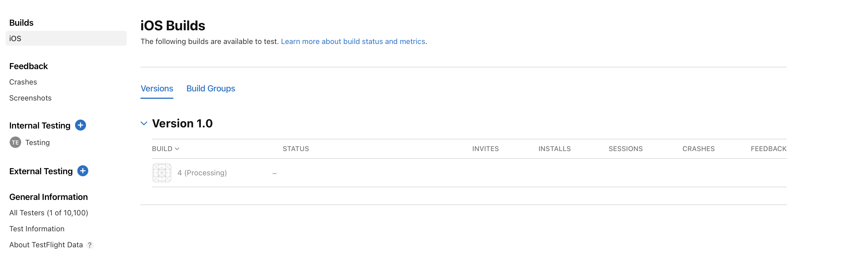The image size is (868, 273).
Task: View All Testers list
Action: pyautogui.click(x=49, y=213)
